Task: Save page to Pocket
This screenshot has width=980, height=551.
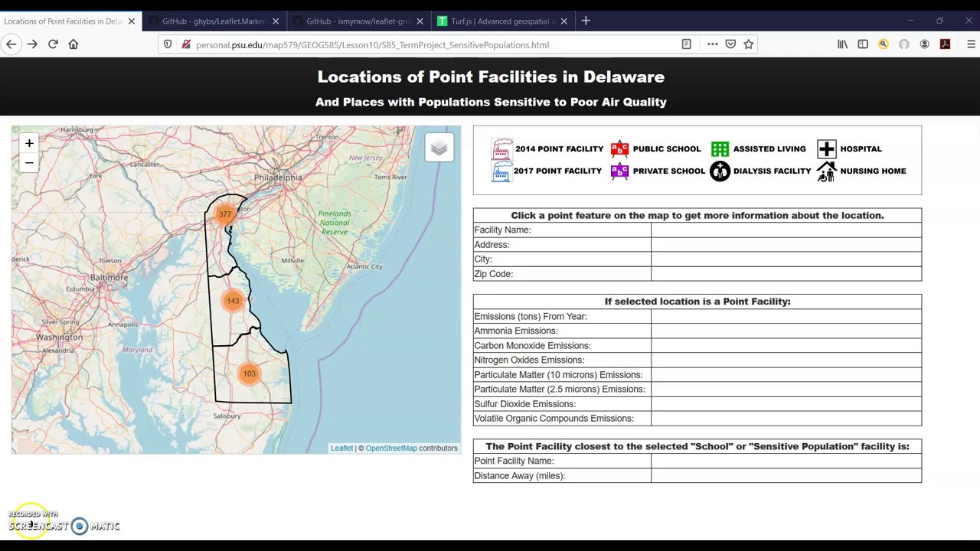Action: click(730, 44)
